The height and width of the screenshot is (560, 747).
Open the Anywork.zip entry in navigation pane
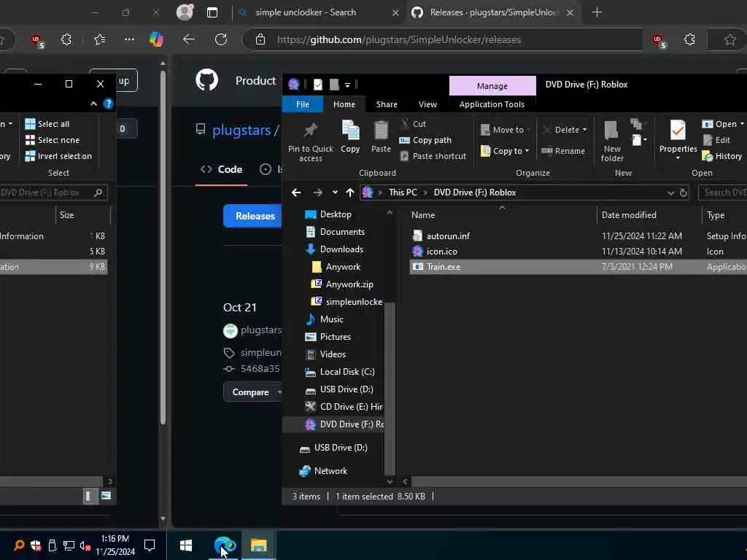(349, 284)
